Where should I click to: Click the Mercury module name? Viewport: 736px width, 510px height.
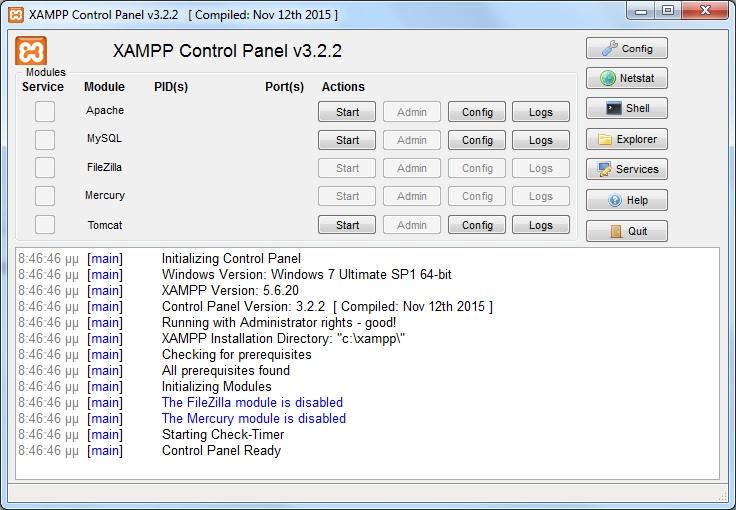click(105, 195)
